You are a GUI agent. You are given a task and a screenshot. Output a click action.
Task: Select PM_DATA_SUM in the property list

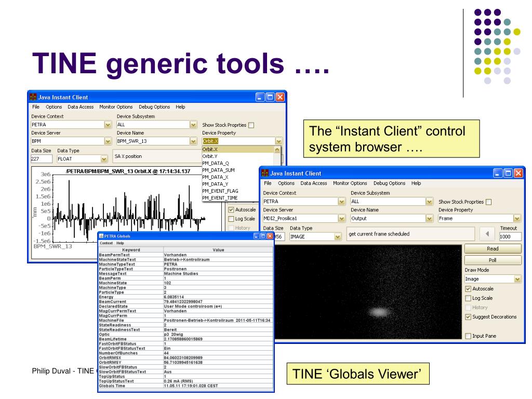[237, 170]
